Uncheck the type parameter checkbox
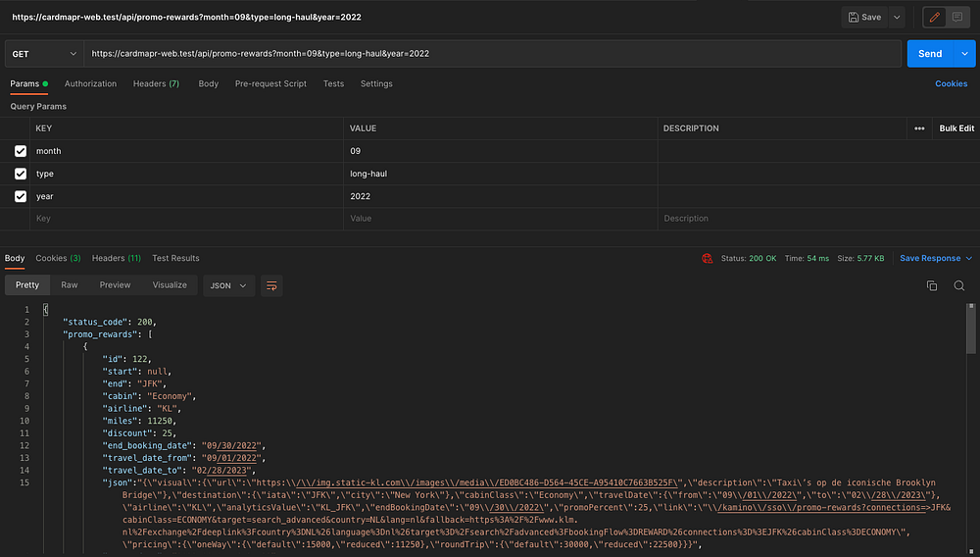980x557 pixels. 21,174
